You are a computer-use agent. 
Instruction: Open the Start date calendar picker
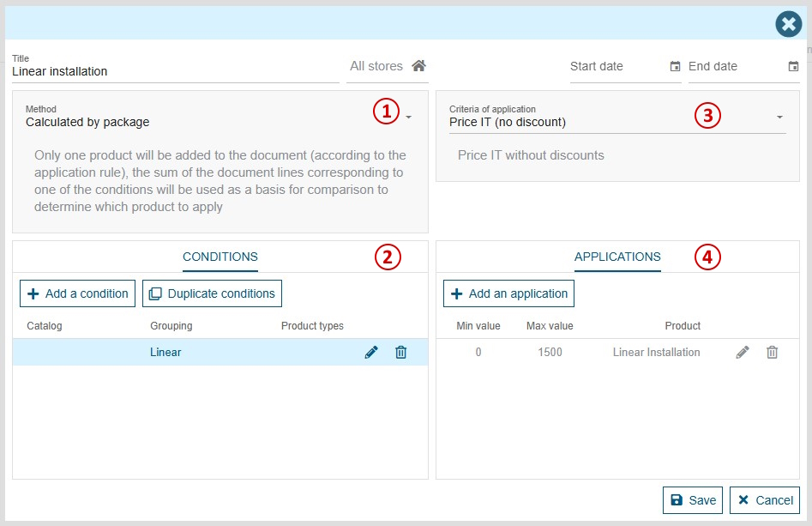[675, 67]
